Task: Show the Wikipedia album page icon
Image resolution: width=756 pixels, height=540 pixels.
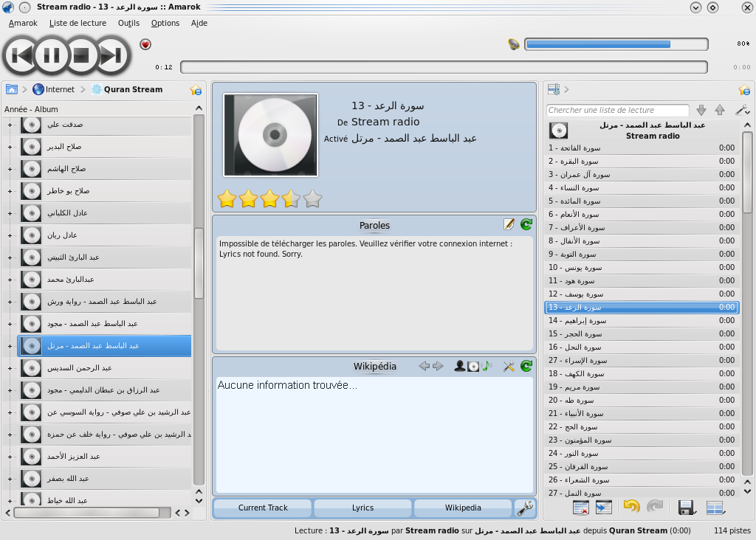Action: coord(473,367)
